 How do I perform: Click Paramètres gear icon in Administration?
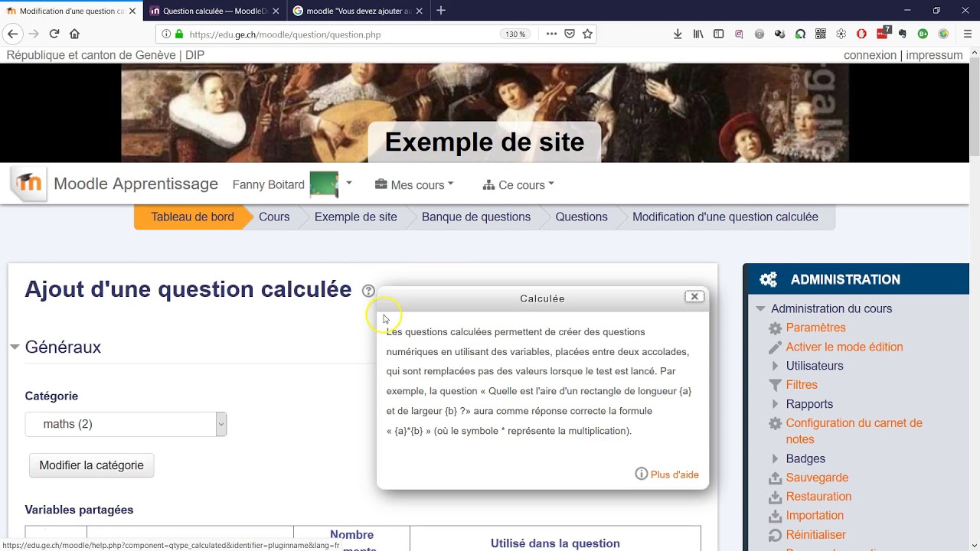point(775,328)
